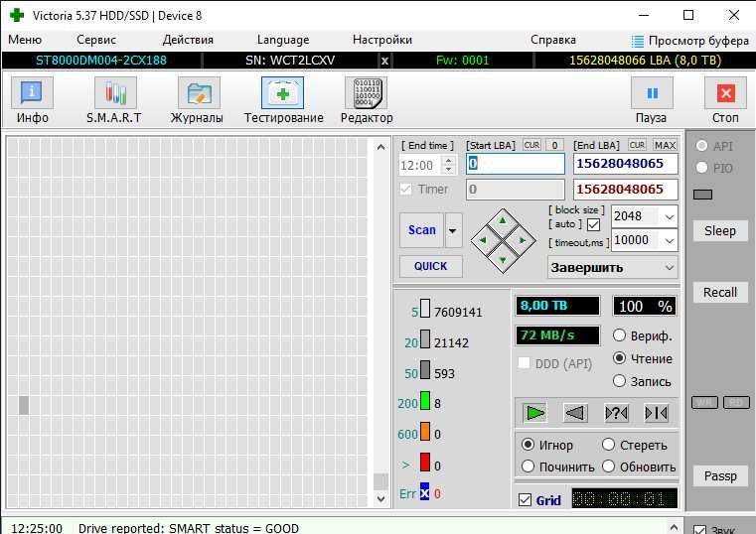Click the orange 600 ms block swatch
Screen dimensions: 756x534
pos(425,432)
